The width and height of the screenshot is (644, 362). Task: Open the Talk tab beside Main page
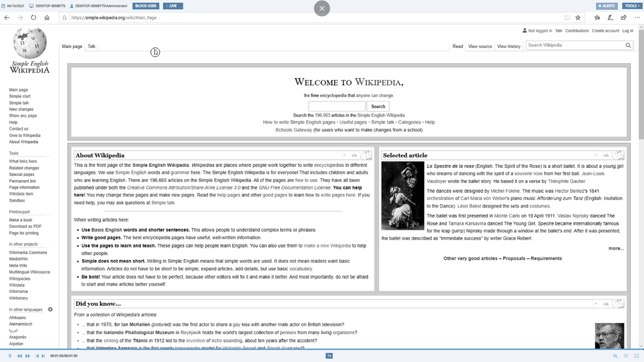point(92,46)
